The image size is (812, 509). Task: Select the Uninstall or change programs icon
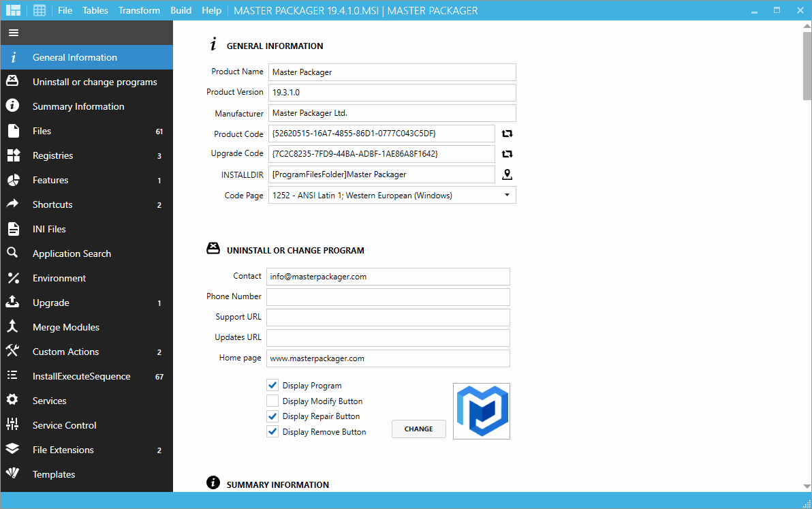click(12, 81)
